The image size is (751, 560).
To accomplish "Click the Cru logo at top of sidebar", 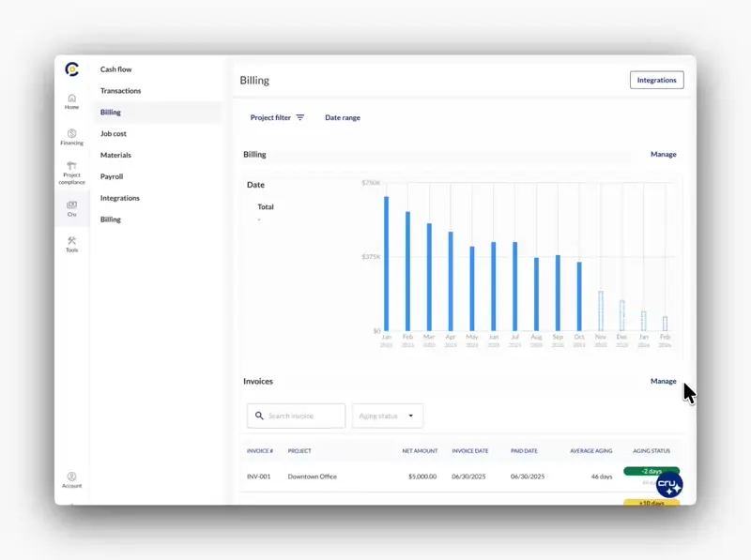I will [72, 69].
